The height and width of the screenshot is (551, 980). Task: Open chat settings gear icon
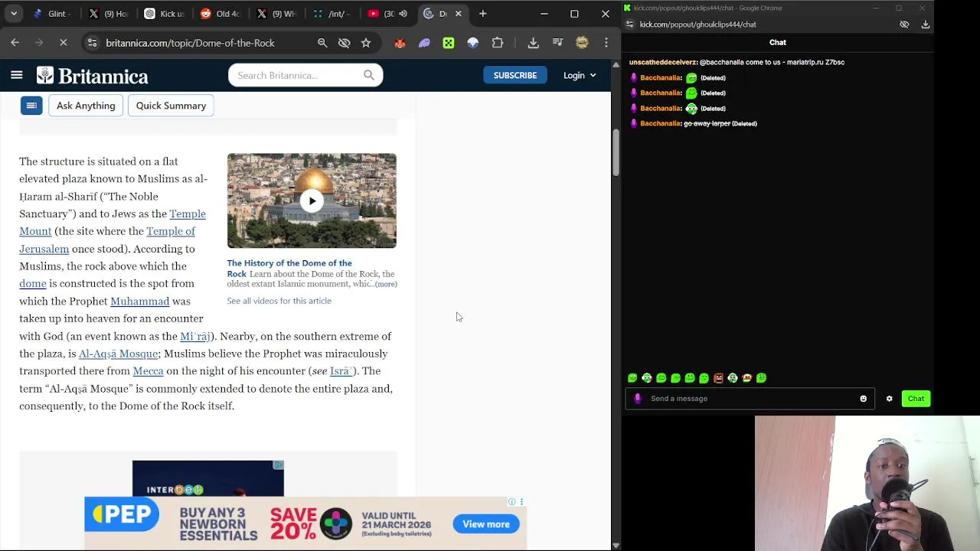pos(889,399)
